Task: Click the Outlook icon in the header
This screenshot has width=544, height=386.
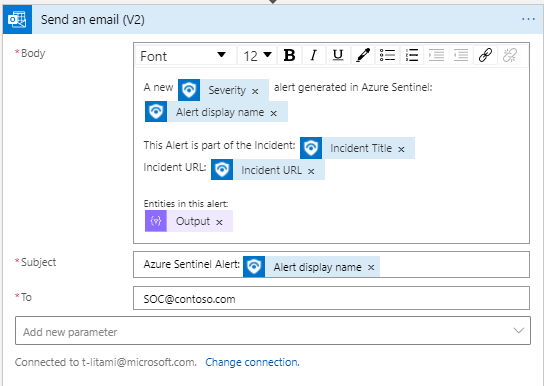Action: coord(17,19)
